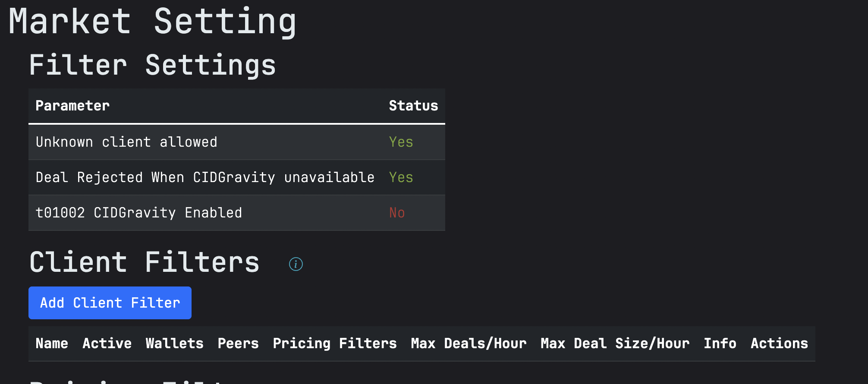
Task: Click the Client Filters heading
Action: [x=145, y=262]
